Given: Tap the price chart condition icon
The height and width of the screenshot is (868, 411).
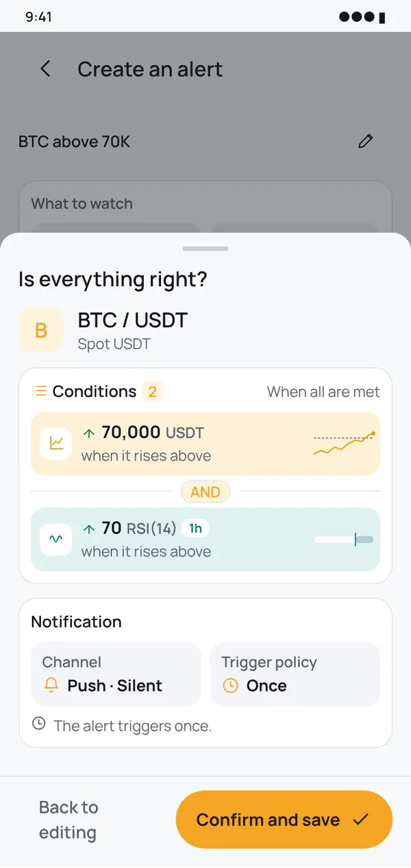Looking at the screenshot, I should 56,444.
